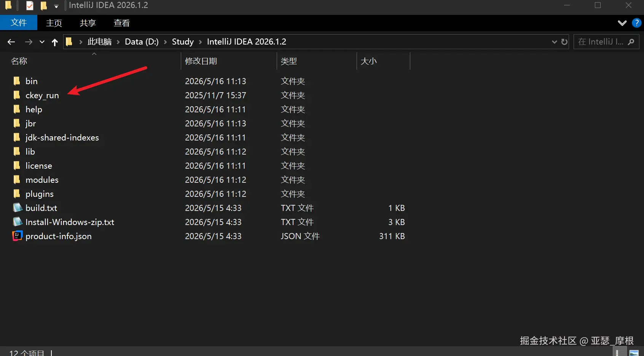The height and width of the screenshot is (356, 644).
Task: Open the 主页 ribbon tab
Action: (x=54, y=23)
